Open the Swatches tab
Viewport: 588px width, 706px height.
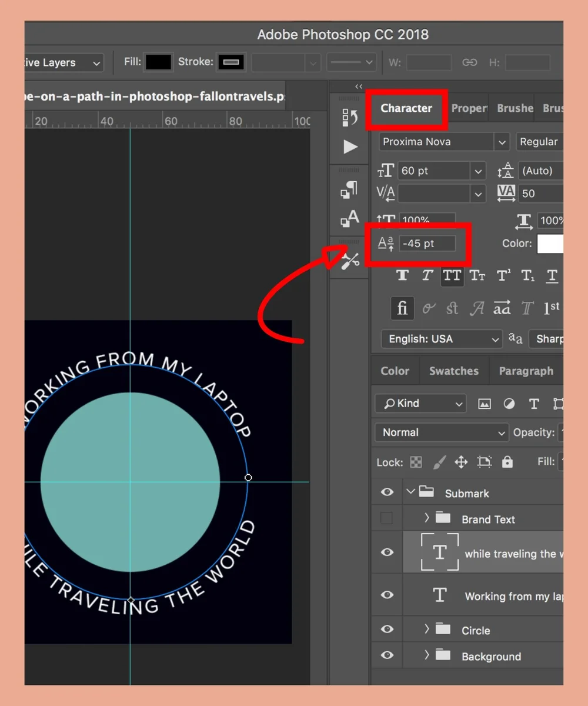(x=453, y=371)
